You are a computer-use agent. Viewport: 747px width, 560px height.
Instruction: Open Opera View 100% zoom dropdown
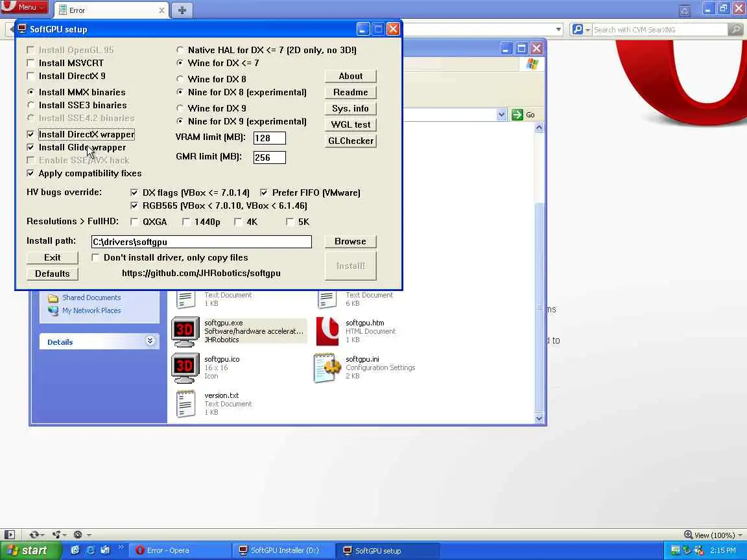pyautogui.click(x=713, y=535)
